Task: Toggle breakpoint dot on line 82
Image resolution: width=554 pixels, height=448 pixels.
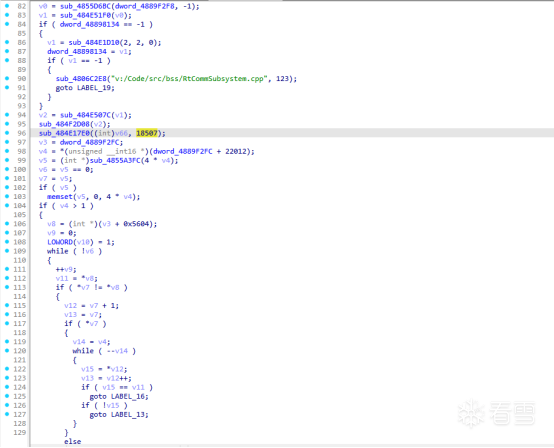Action: (x=7, y=6)
